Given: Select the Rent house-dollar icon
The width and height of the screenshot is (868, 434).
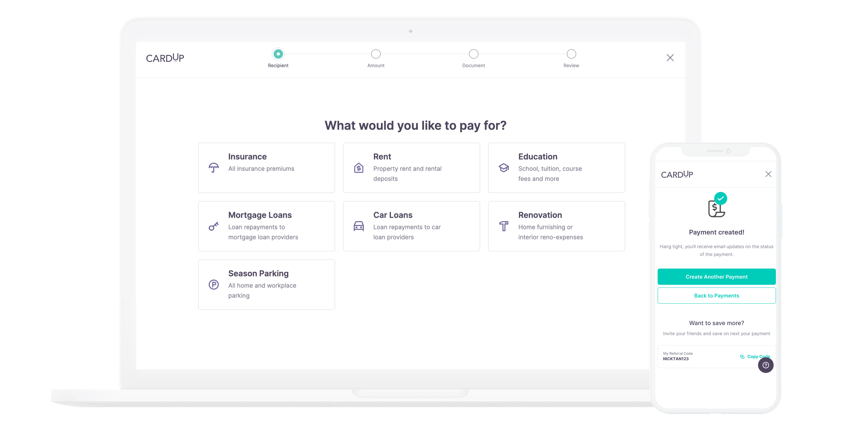Looking at the screenshot, I should click(358, 168).
